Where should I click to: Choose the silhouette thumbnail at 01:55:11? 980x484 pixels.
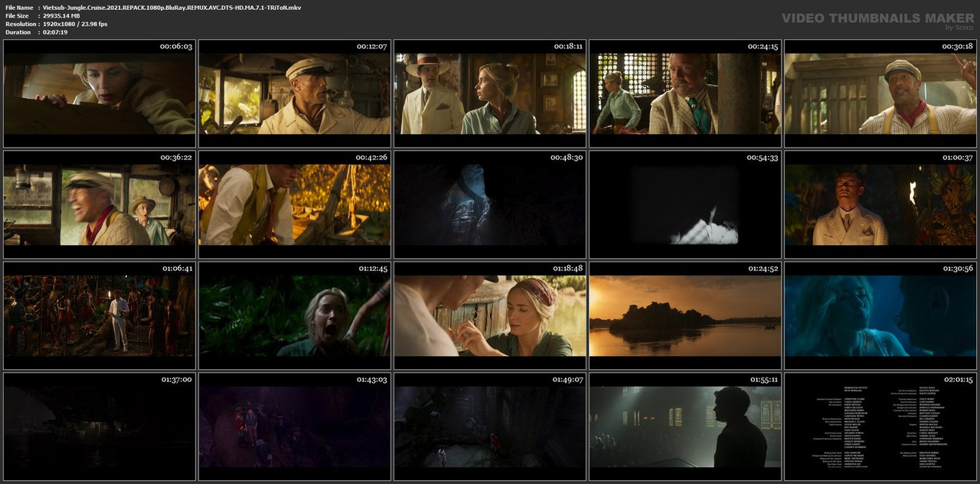tap(685, 427)
